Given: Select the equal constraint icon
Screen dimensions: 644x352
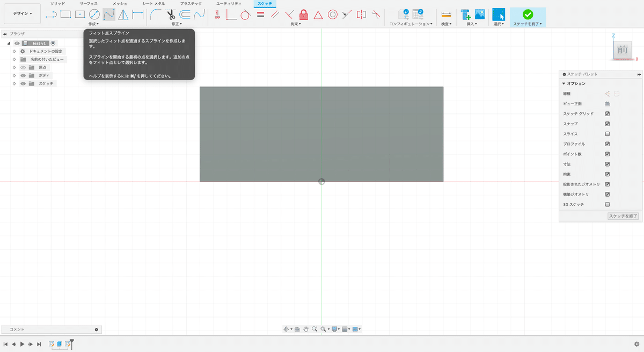Looking at the screenshot, I should click(x=260, y=15).
